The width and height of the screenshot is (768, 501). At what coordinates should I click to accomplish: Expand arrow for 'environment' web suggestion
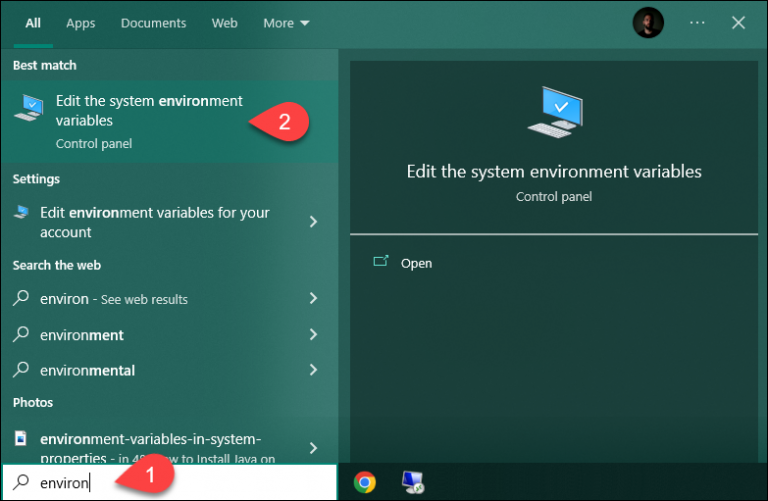coord(313,334)
